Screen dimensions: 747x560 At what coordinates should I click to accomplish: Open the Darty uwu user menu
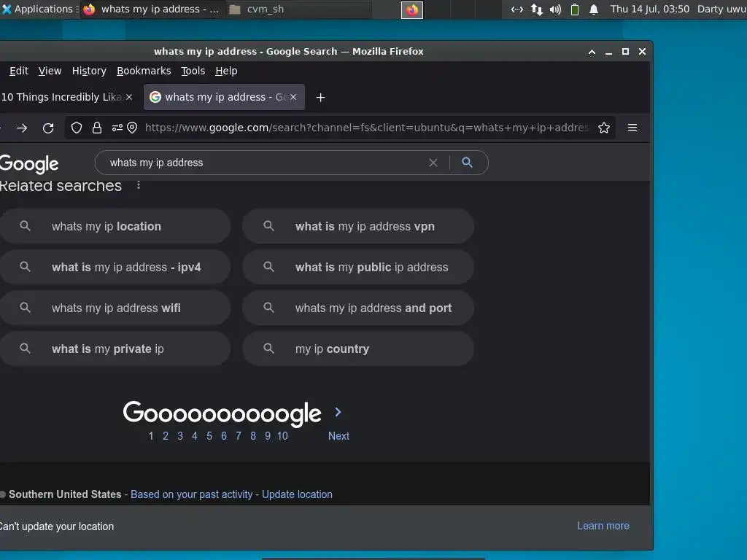pos(721,9)
